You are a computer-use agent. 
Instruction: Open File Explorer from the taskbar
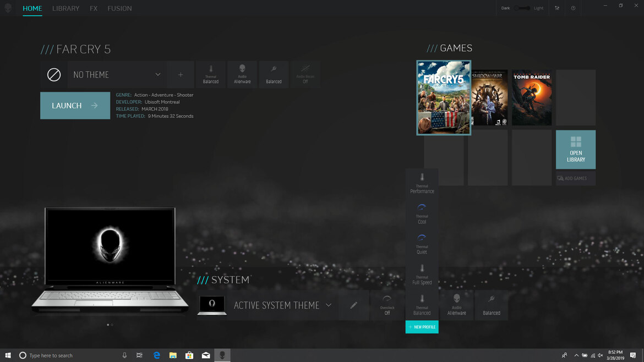pyautogui.click(x=173, y=355)
